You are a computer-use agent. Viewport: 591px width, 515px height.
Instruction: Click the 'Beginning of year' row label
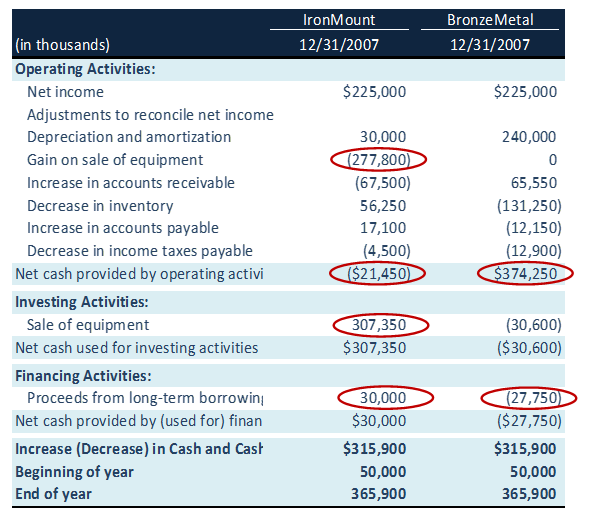coord(74,472)
